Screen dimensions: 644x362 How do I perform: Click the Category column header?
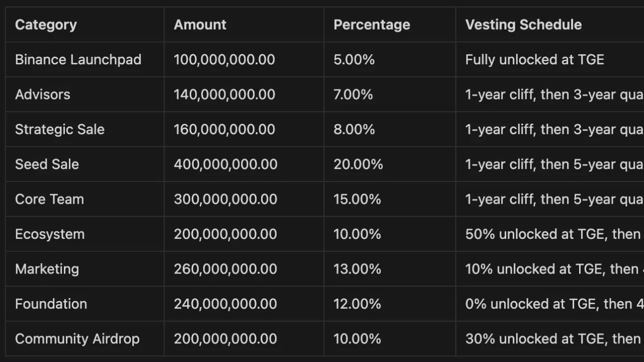pyautogui.click(x=46, y=25)
